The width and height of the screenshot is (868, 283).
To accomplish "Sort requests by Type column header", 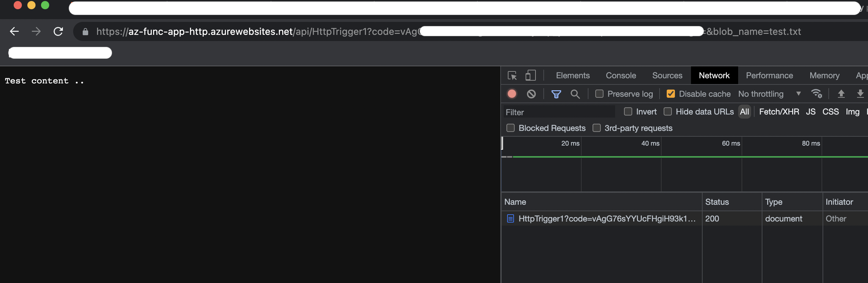I will (792, 202).
